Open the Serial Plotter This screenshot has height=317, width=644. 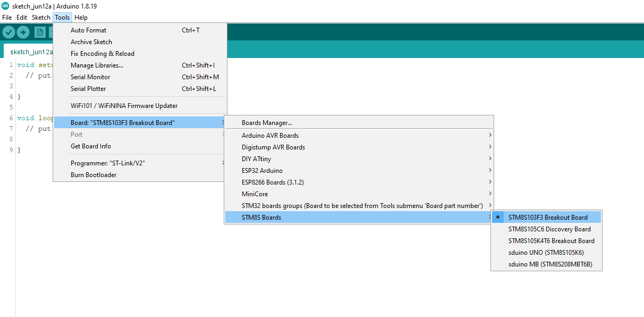click(140, 89)
